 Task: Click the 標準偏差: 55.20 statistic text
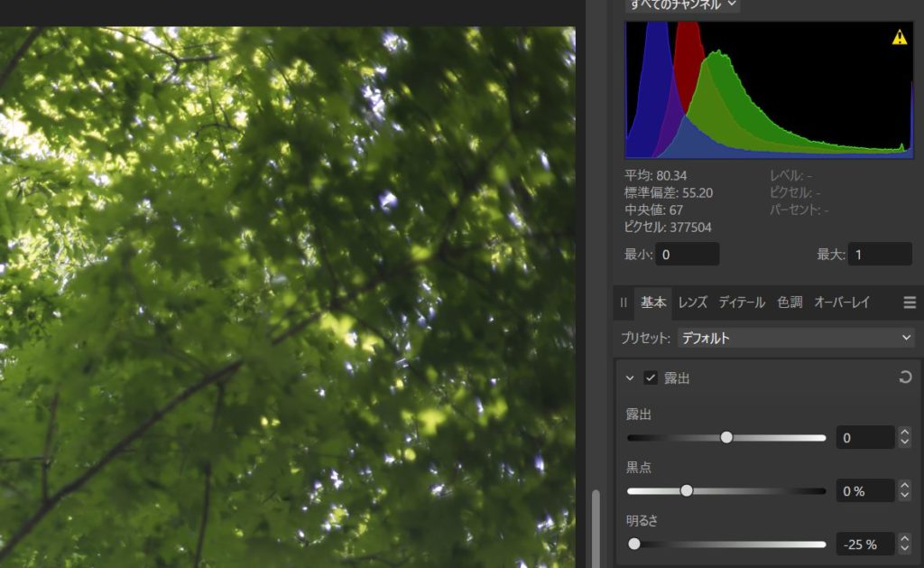pyautogui.click(x=669, y=193)
